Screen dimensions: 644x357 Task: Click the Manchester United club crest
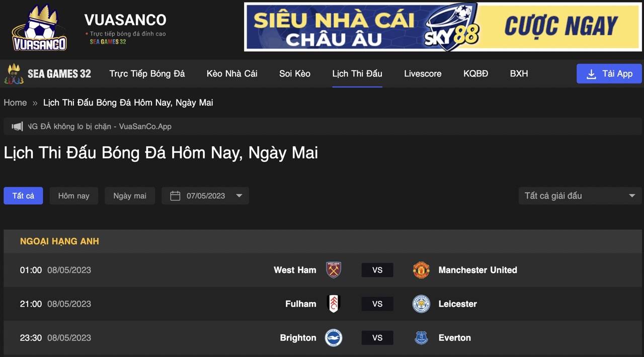pos(421,270)
